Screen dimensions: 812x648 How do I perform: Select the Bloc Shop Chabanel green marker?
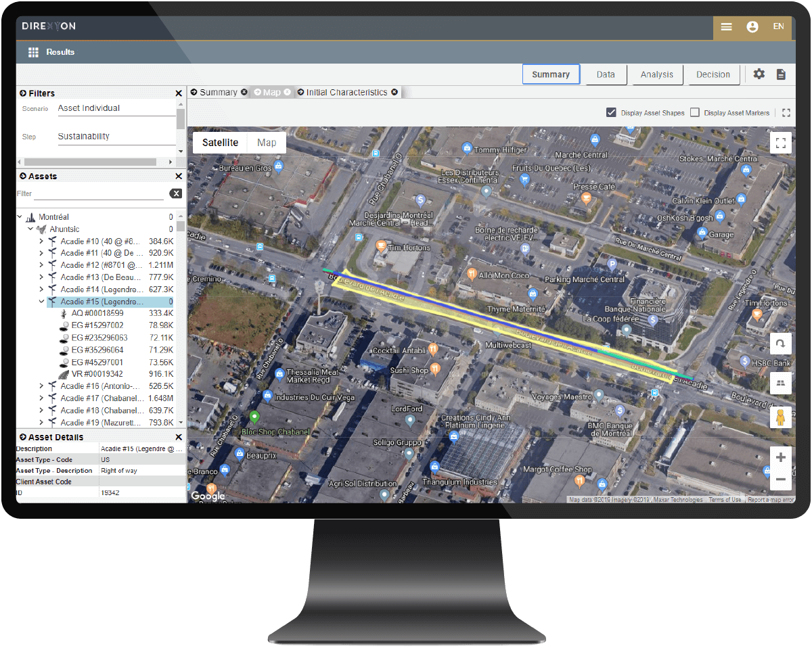[254, 417]
